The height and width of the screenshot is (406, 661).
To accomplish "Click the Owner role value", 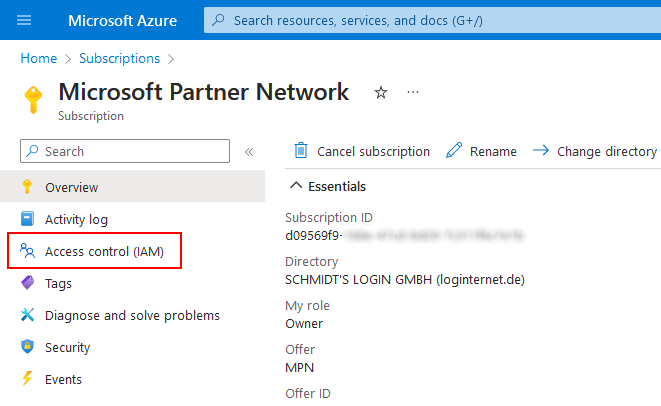I will pos(304,323).
